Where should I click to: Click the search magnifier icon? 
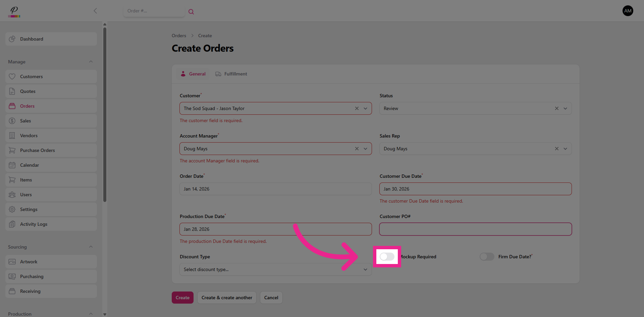(x=191, y=12)
